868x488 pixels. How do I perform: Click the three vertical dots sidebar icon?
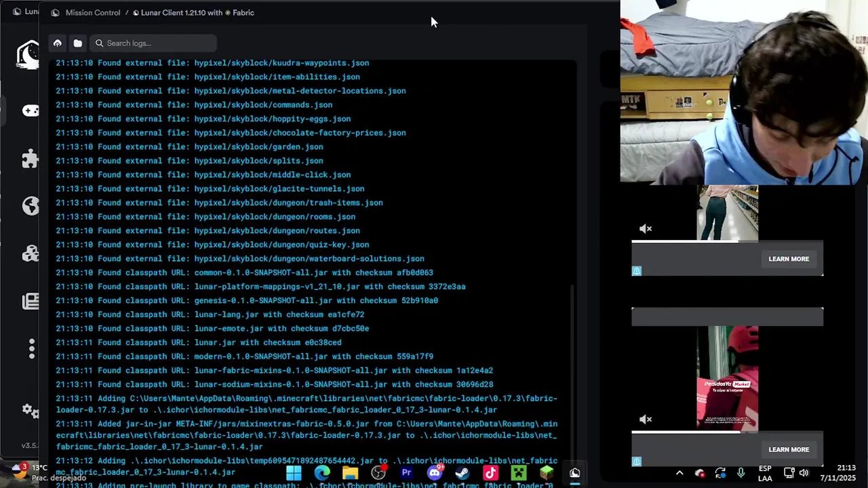click(x=31, y=348)
